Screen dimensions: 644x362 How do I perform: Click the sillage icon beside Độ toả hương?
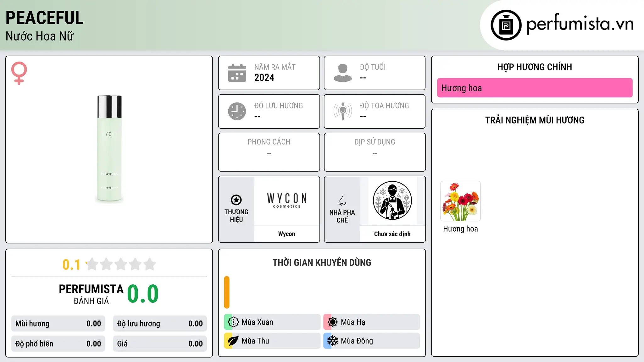tap(343, 111)
